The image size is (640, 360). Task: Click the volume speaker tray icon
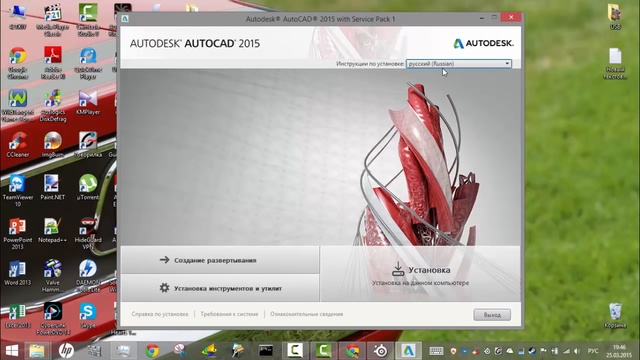[577, 351]
